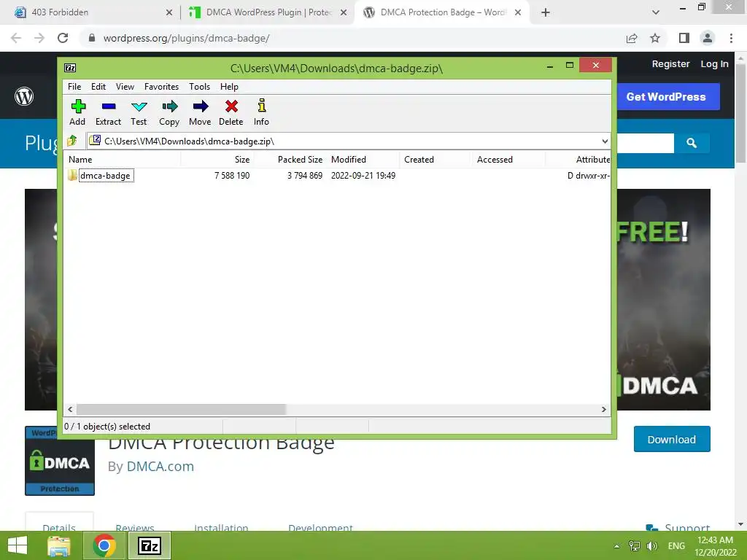Click the Chrome address bar URL
The width and height of the screenshot is (747, 560).
[186, 38]
